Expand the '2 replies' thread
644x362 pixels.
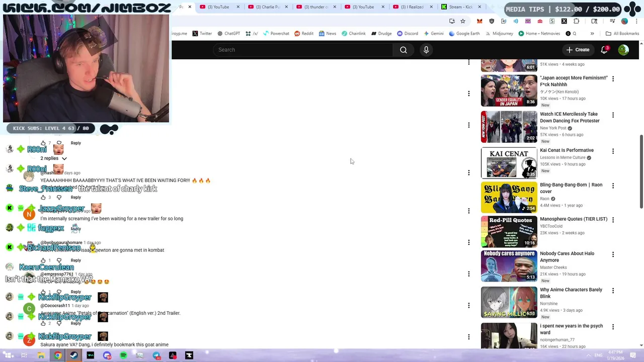coord(53,158)
